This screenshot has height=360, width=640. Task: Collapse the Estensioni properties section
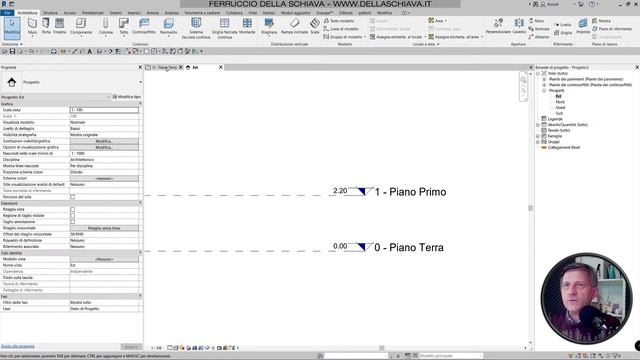140,203
